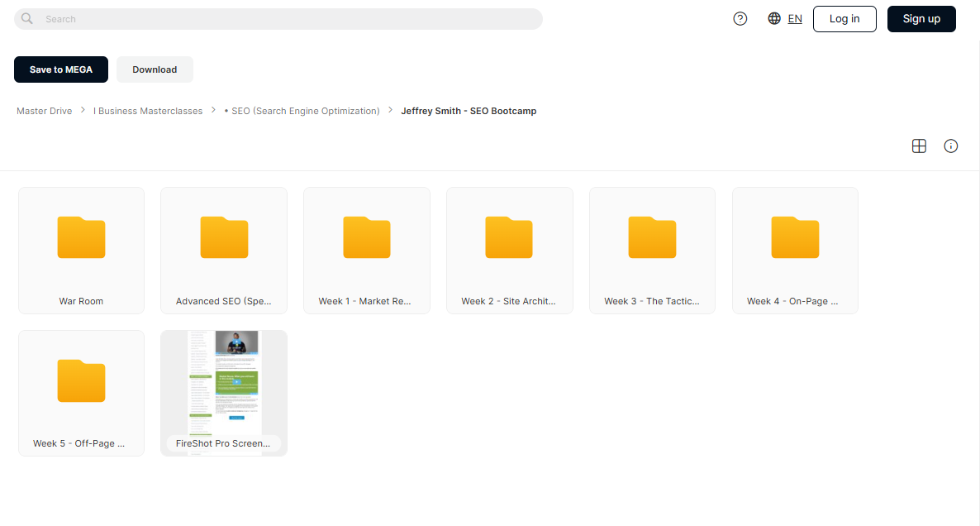Go to Master Drive breadcrumb

pyautogui.click(x=45, y=111)
